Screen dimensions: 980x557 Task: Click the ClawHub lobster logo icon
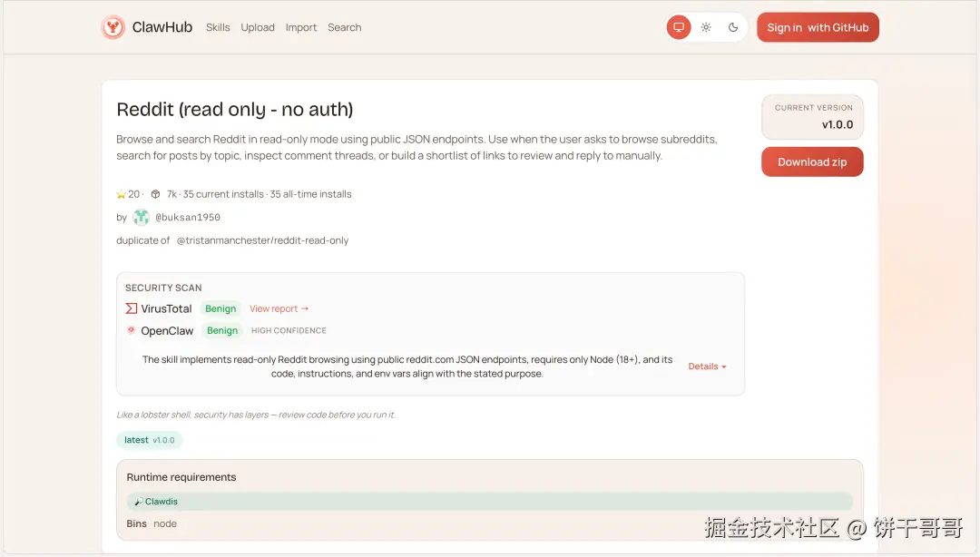coord(113,27)
